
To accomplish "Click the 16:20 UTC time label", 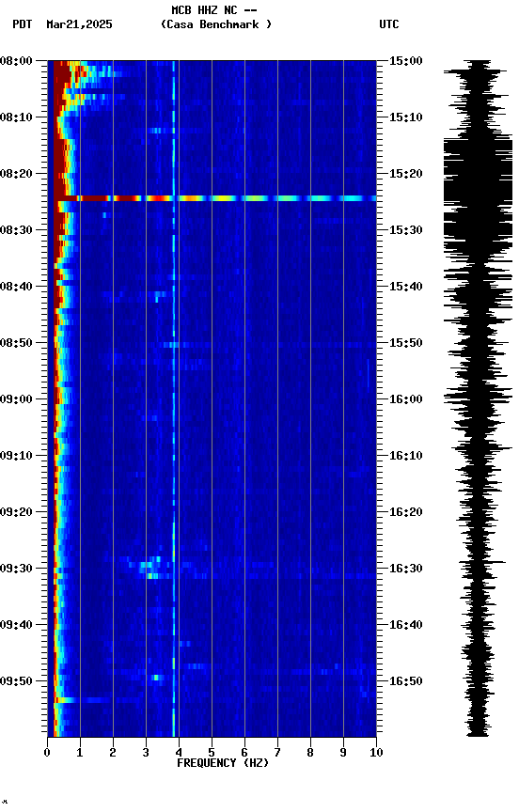I will [405, 512].
